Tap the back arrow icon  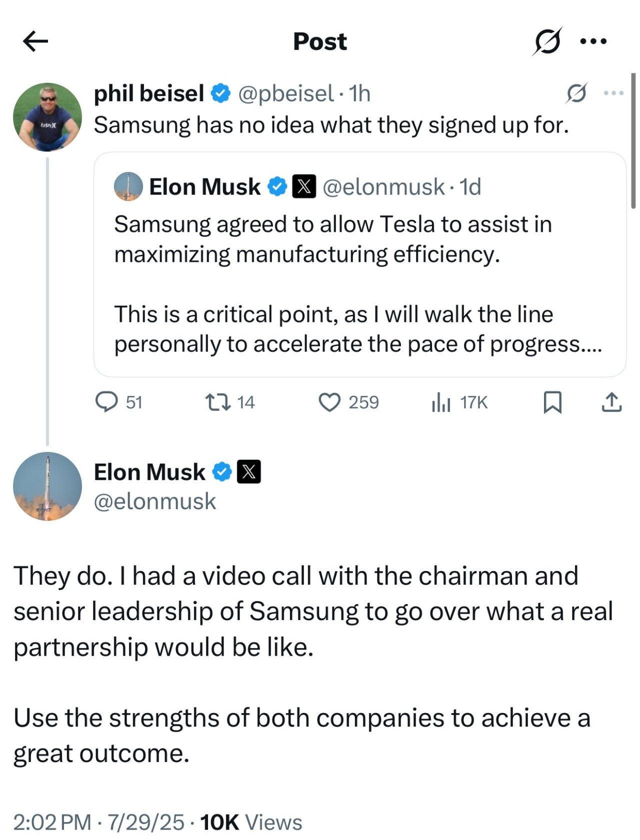[35, 41]
